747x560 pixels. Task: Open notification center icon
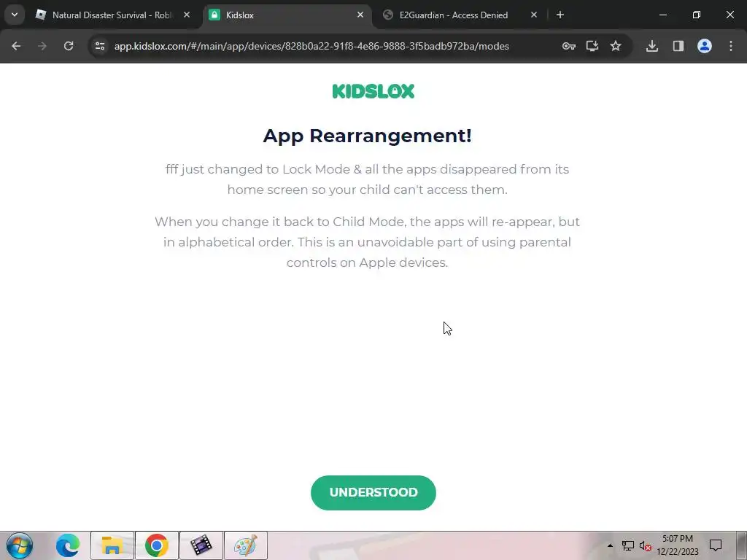pyautogui.click(x=716, y=545)
